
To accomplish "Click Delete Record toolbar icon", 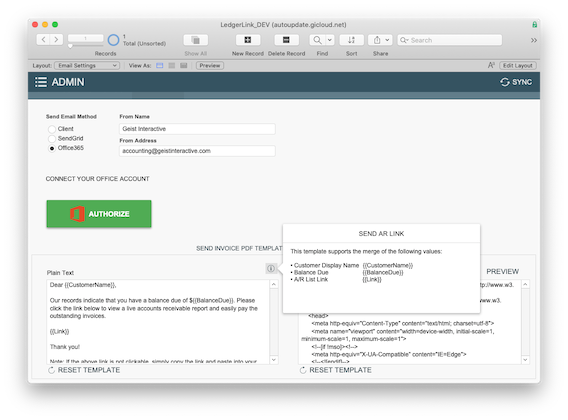I will point(286,40).
